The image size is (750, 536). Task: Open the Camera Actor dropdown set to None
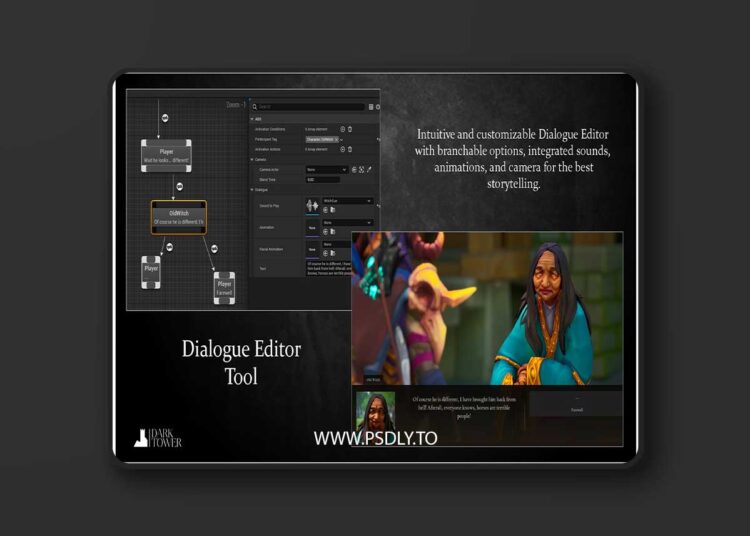[326, 169]
